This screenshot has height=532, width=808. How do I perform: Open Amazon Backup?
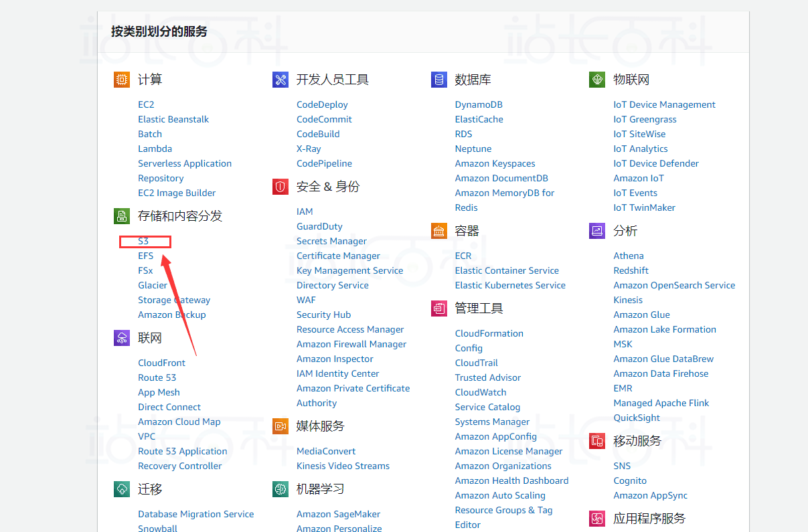point(172,315)
